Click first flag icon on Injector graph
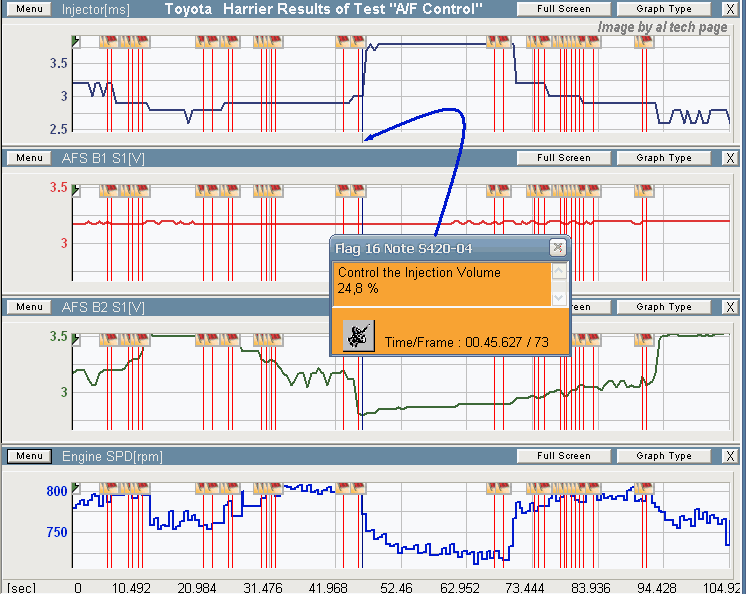The height and width of the screenshot is (594, 746). [108, 42]
